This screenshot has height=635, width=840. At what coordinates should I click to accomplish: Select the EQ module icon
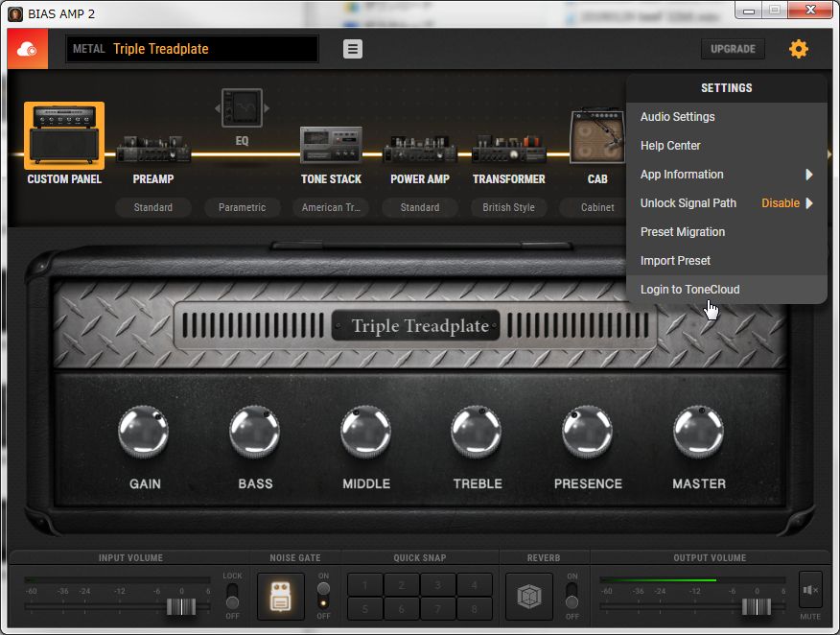(x=243, y=108)
